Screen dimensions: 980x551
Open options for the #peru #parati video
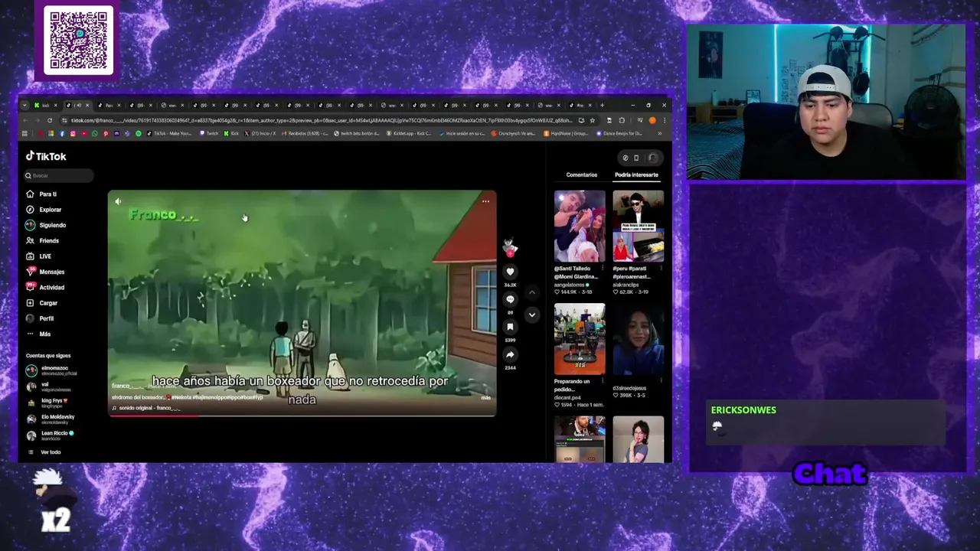point(661,267)
